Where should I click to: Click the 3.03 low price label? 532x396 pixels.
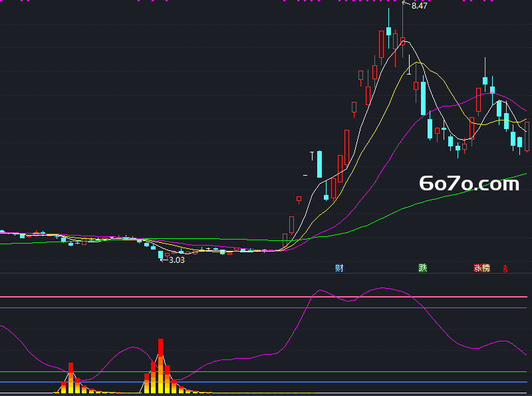pyautogui.click(x=177, y=260)
